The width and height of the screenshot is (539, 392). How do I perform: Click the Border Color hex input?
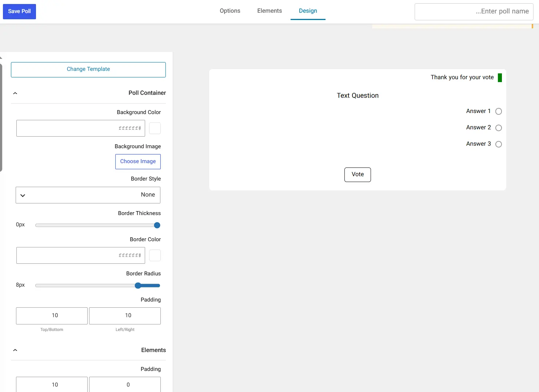click(81, 255)
